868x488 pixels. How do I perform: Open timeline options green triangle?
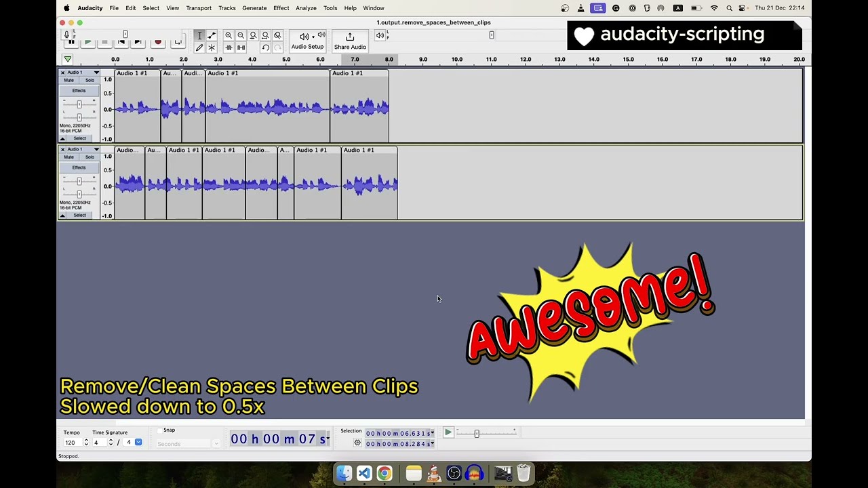coord(67,60)
